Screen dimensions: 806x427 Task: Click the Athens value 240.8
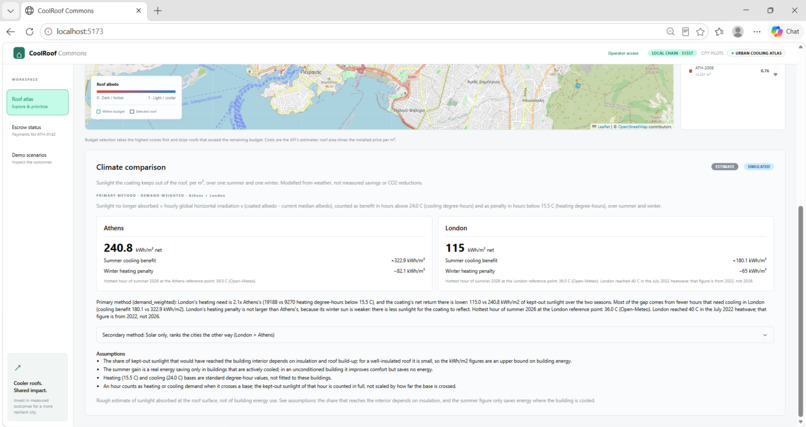click(118, 248)
